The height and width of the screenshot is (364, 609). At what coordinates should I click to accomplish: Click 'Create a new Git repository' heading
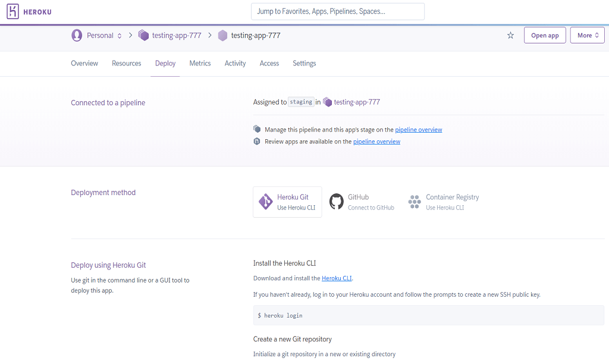coord(293,339)
